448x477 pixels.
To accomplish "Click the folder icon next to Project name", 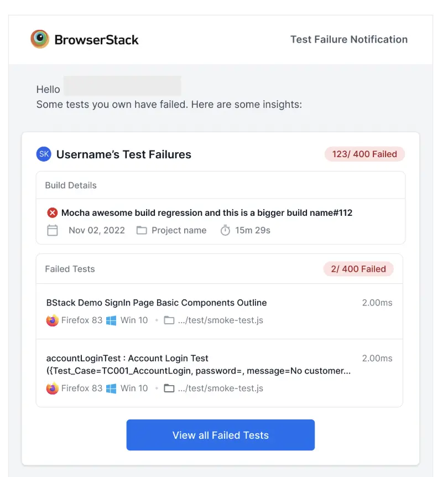I will point(142,230).
